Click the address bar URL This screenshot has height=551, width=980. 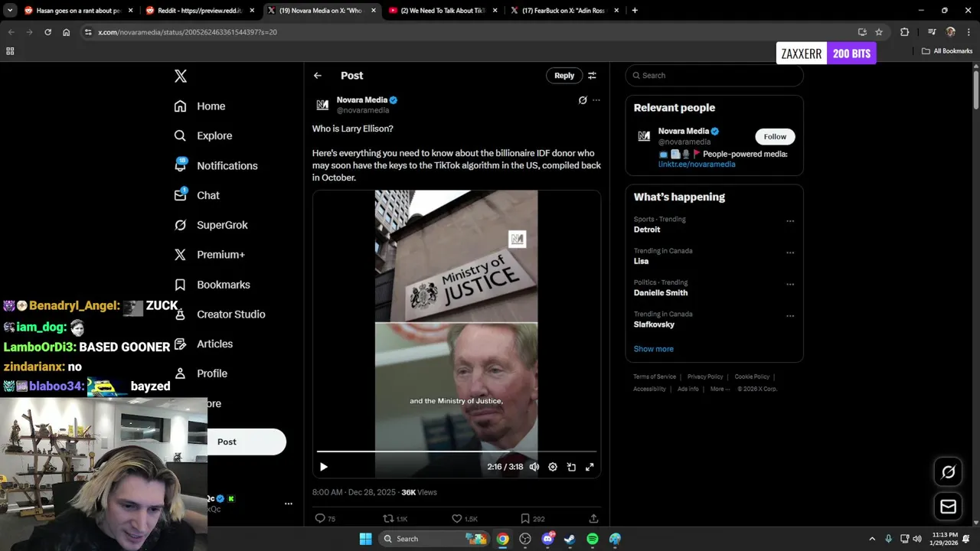point(188,32)
